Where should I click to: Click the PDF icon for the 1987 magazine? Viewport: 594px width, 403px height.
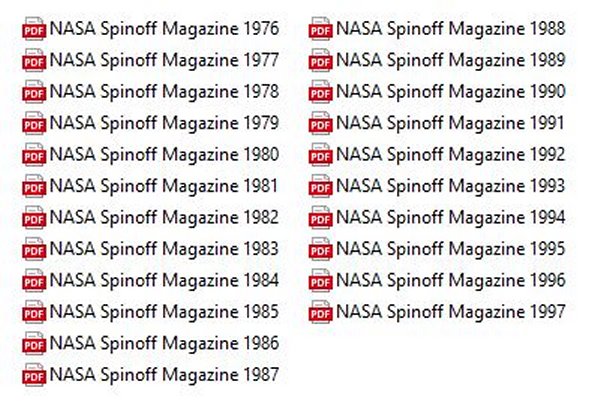[34, 375]
